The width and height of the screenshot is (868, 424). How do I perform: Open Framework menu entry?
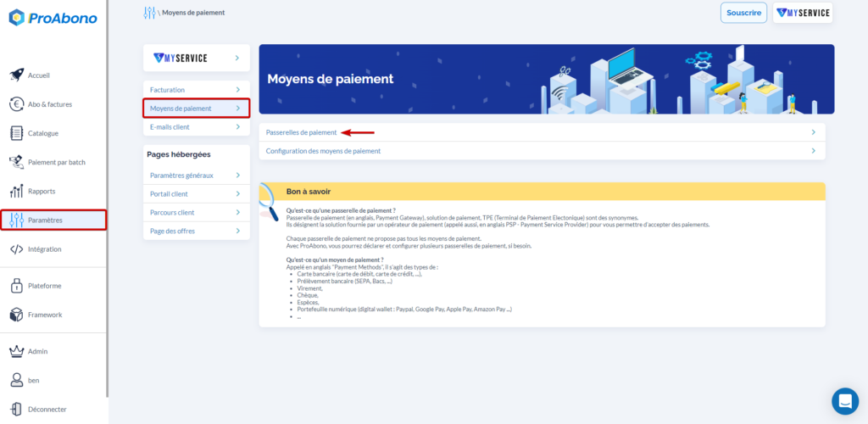pyautogui.click(x=45, y=315)
